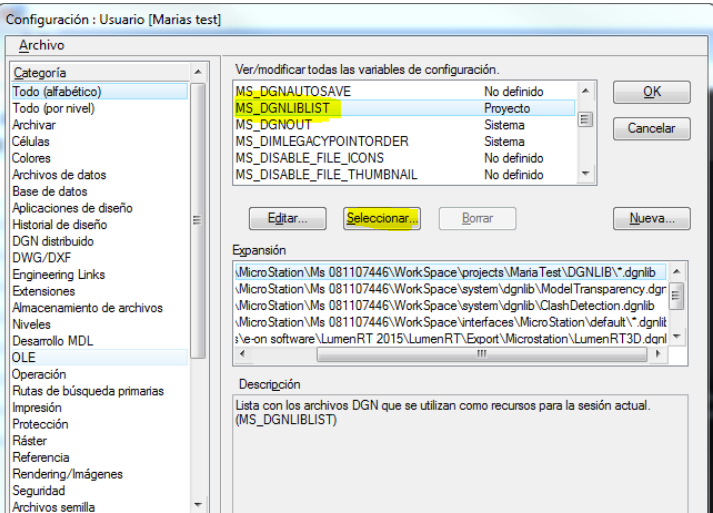
Task: Select the ClashDetection.dgnlib expansion path
Action: point(444,305)
